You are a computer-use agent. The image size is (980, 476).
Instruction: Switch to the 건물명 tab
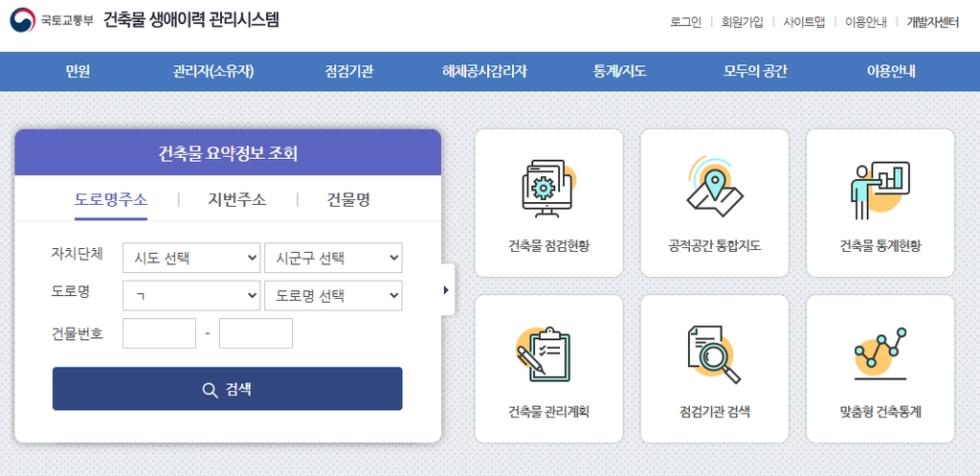pyautogui.click(x=348, y=200)
